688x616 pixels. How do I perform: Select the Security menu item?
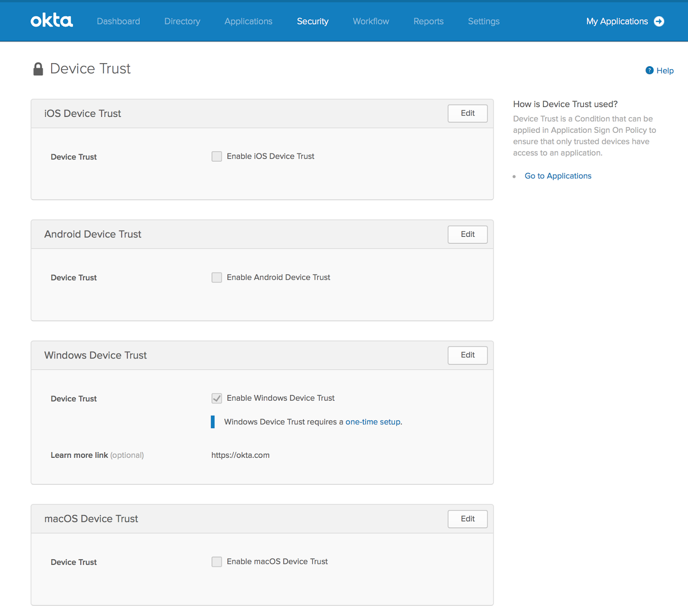coord(313,21)
